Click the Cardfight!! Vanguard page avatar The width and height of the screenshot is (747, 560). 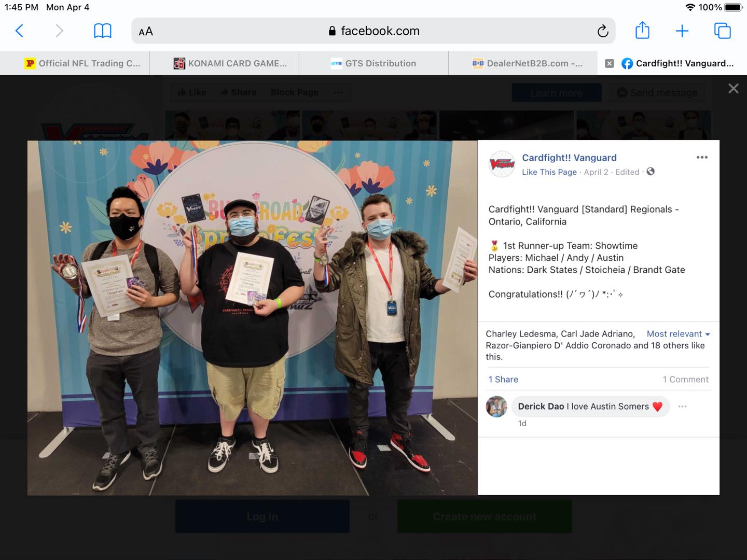coord(502,164)
